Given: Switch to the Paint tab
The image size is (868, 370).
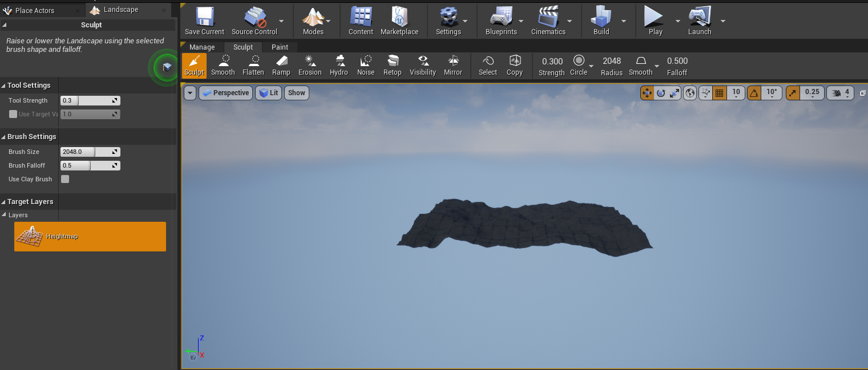Looking at the screenshot, I should [x=280, y=47].
